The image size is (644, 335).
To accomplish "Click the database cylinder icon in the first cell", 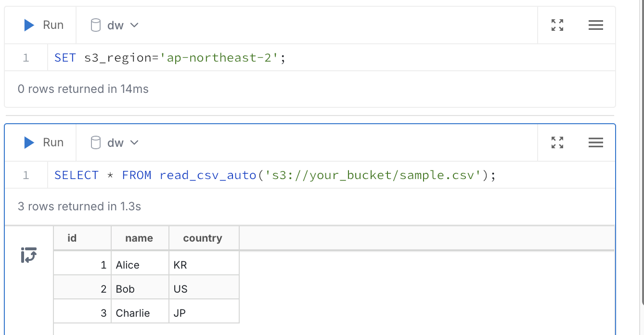I will pos(95,25).
